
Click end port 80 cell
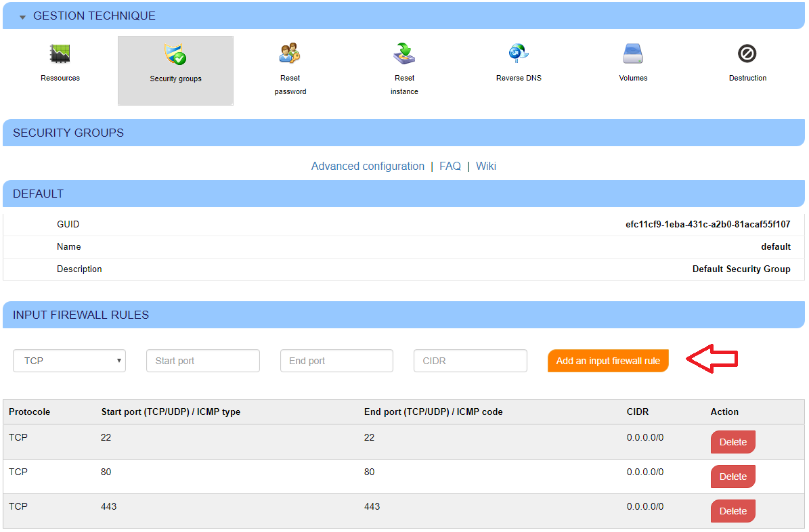click(370, 472)
